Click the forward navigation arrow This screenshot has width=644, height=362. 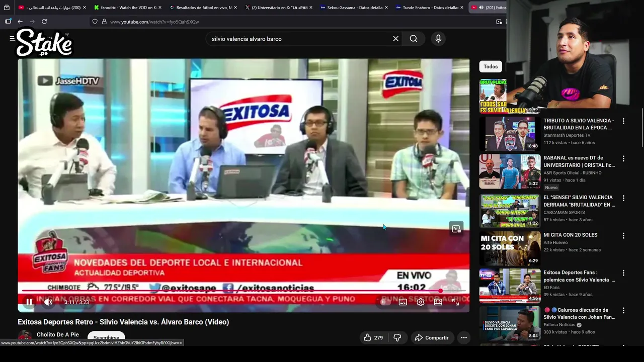click(x=32, y=22)
